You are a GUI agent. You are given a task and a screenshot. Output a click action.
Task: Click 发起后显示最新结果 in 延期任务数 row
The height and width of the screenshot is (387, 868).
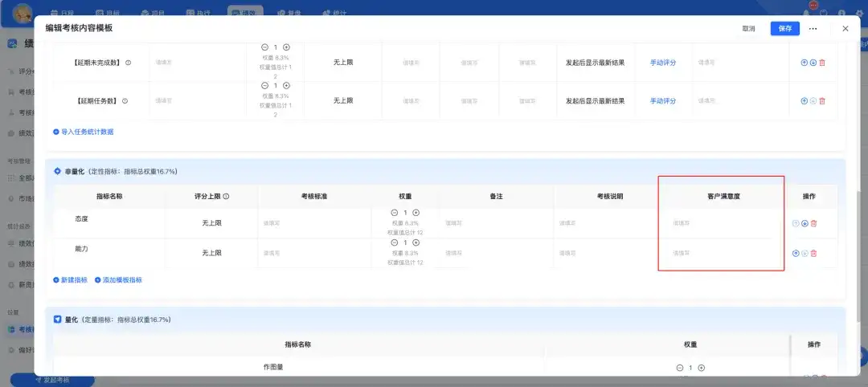click(595, 101)
